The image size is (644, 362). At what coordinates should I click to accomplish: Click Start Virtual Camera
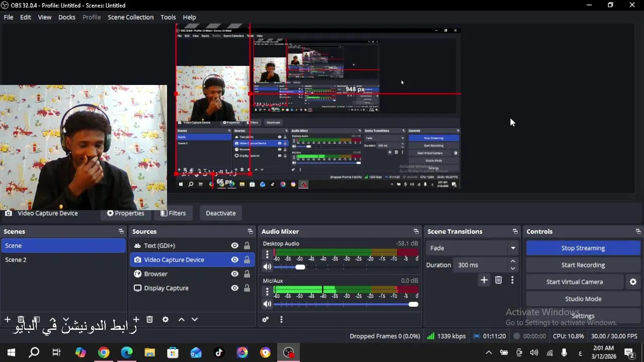(x=575, y=282)
